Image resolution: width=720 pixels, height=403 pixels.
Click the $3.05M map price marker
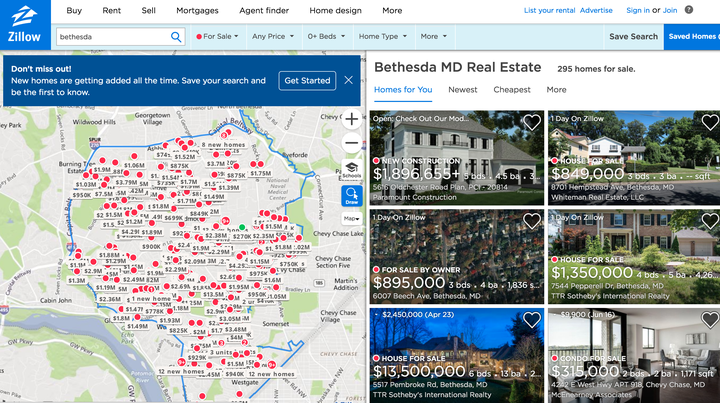click(x=229, y=319)
